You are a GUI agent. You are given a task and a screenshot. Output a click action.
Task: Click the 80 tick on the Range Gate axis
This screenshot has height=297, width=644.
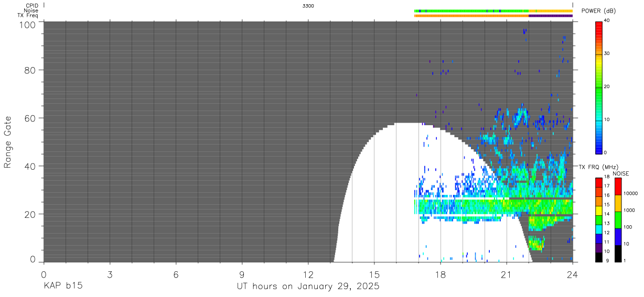point(31,70)
